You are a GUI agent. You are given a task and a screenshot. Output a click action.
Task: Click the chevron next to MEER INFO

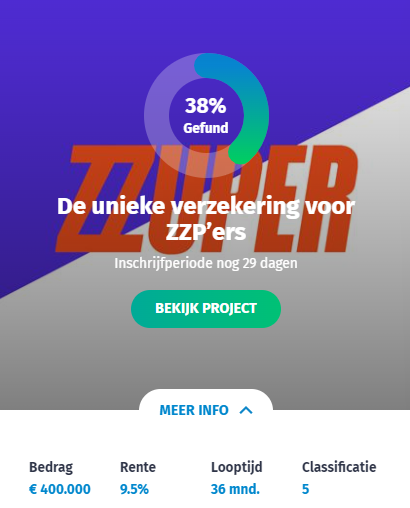pyautogui.click(x=246, y=410)
